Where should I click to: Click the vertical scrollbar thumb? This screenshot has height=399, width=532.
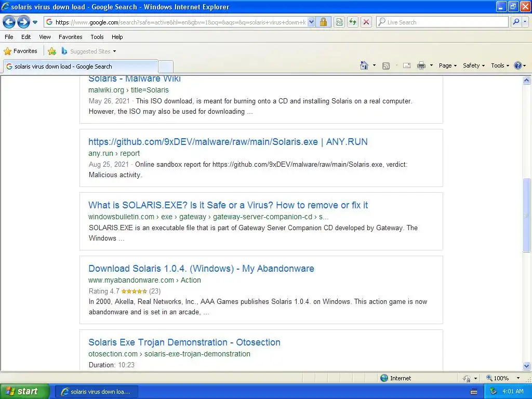click(x=527, y=215)
